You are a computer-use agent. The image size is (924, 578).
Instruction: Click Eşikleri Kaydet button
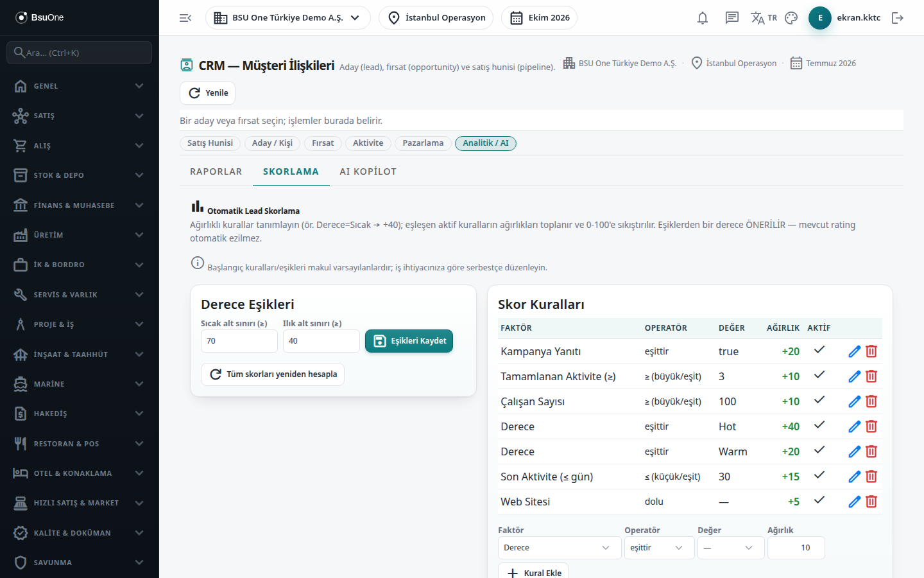pyautogui.click(x=409, y=341)
